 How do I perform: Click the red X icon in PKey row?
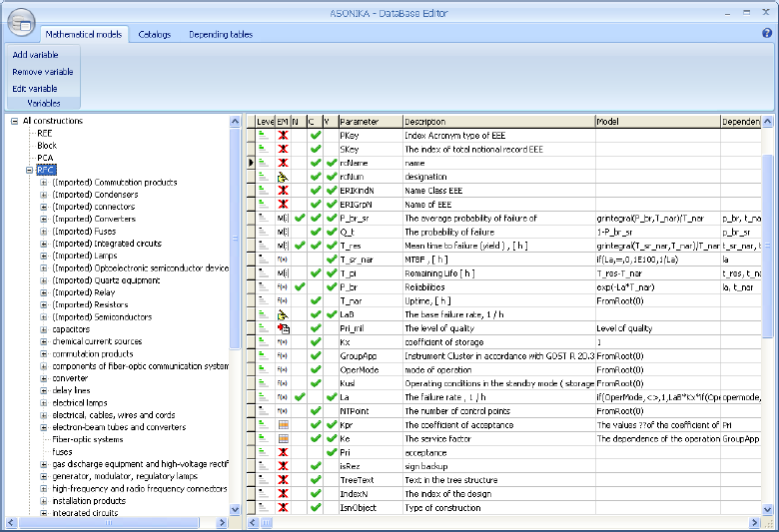pos(283,135)
